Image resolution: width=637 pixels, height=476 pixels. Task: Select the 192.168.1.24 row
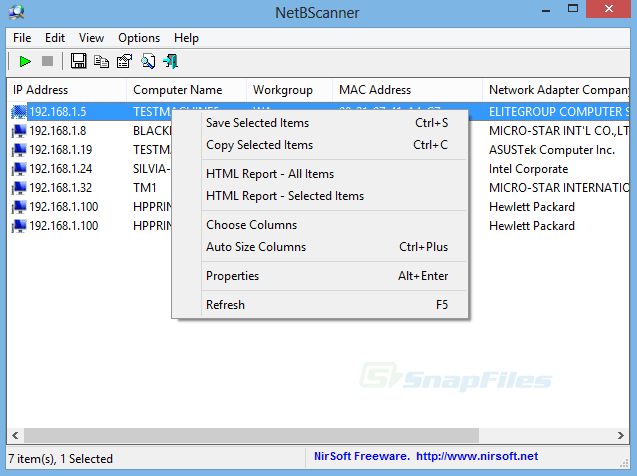coord(318,169)
